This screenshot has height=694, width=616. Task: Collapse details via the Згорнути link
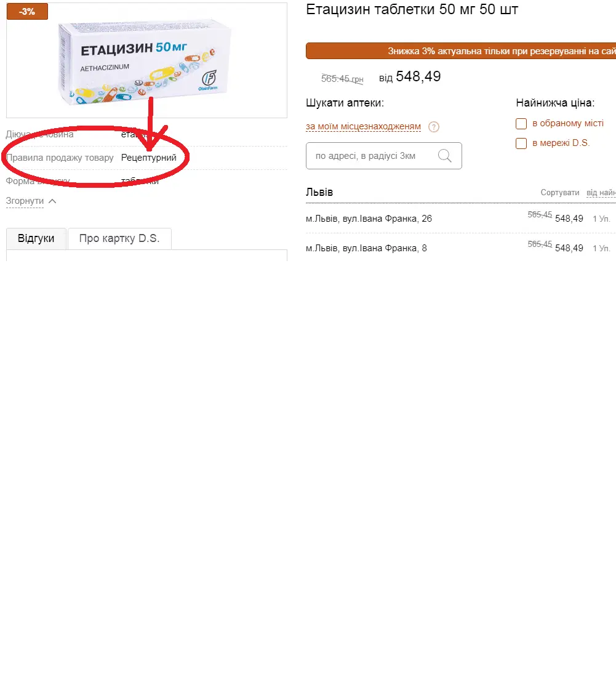click(x=25, y=201)
